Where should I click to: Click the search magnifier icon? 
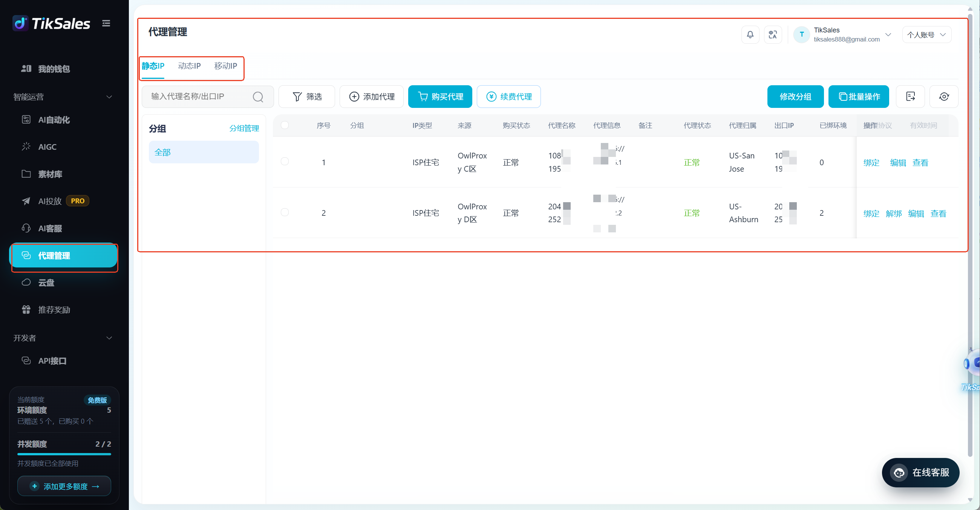[x=258, y=97]
